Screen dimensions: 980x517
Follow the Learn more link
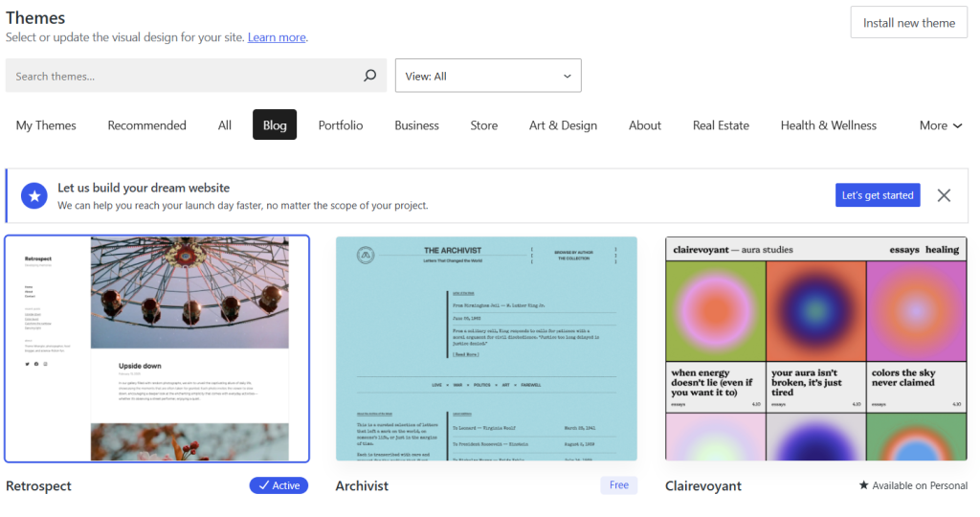277,37
